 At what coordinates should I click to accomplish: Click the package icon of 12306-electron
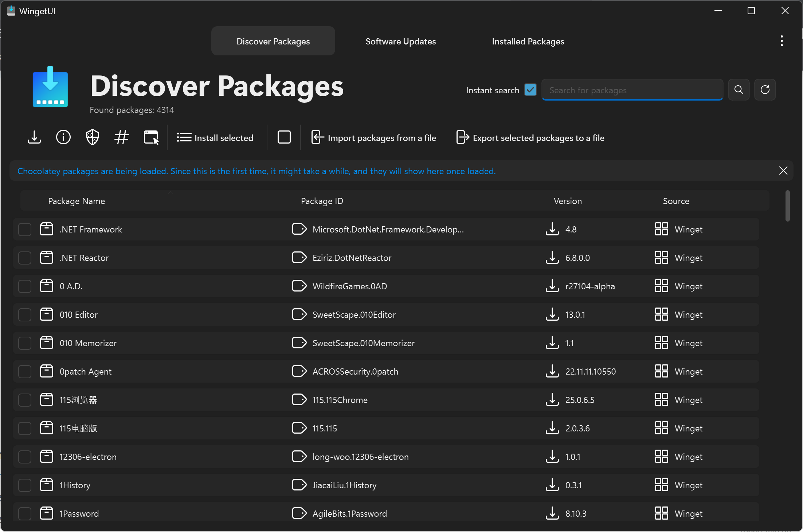click(x=47, y=456)
